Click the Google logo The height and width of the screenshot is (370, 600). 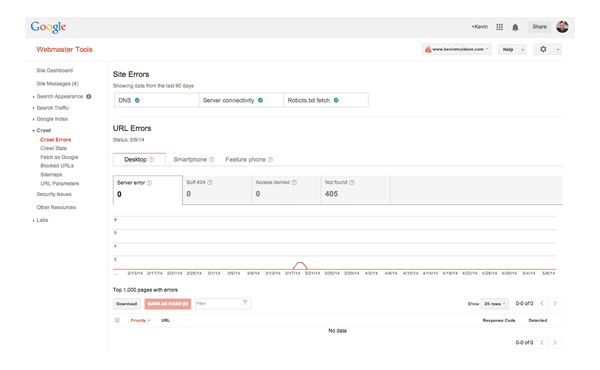click(x=48, y=27)
